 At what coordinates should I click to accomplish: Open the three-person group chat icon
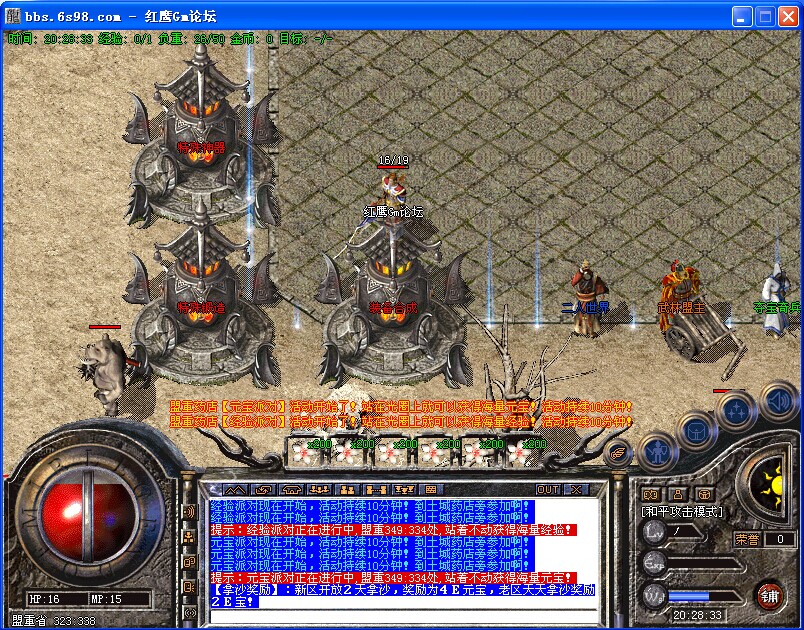point(319,490)
